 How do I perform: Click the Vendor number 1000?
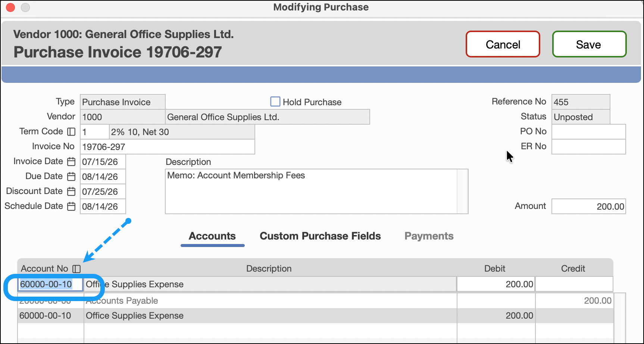123,117
